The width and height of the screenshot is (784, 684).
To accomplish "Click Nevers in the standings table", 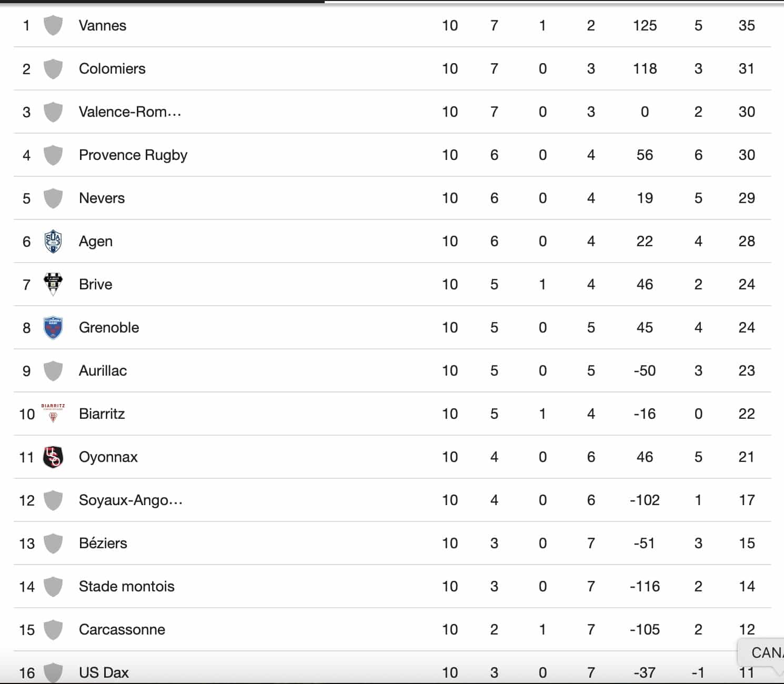I will [x=102, y=198].
